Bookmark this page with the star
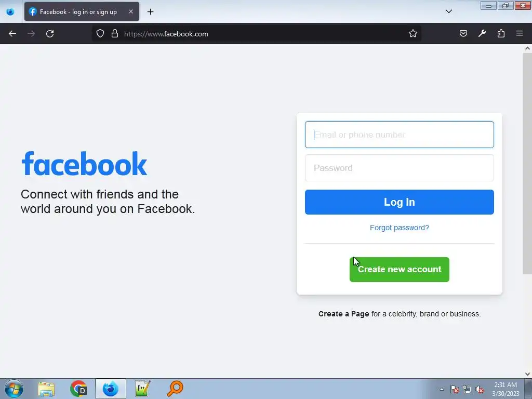The height and width of the screenshot is (399, 532). tap(413, 34)
